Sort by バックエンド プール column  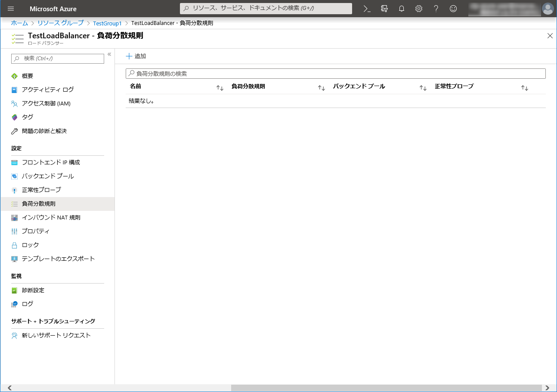pyautogui.click(x=423, y=88)
